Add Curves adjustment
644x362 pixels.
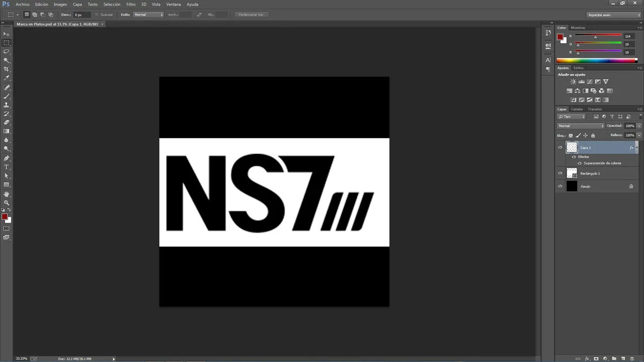point(590,81)
